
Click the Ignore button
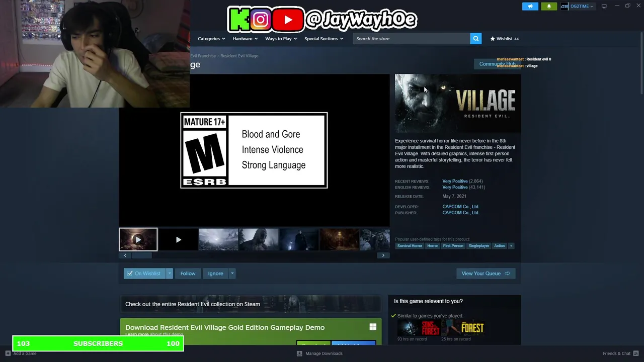click(x=215, y=274)
